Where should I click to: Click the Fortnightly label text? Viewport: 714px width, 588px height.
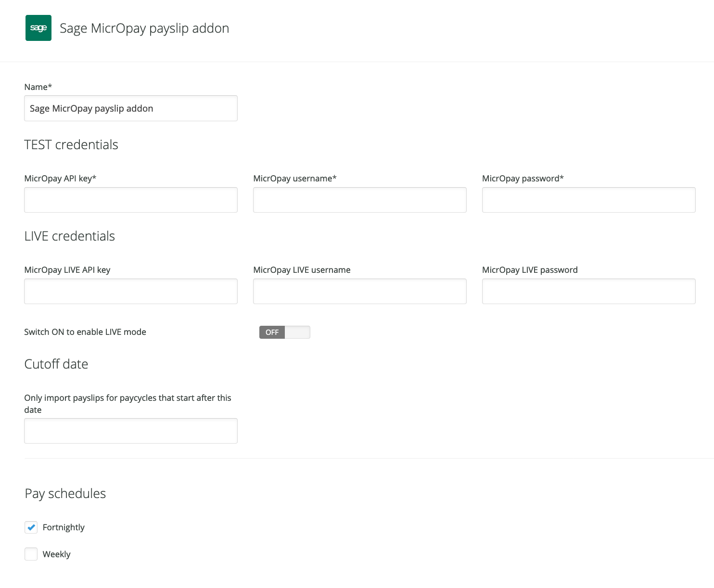[x=64, y=527]
